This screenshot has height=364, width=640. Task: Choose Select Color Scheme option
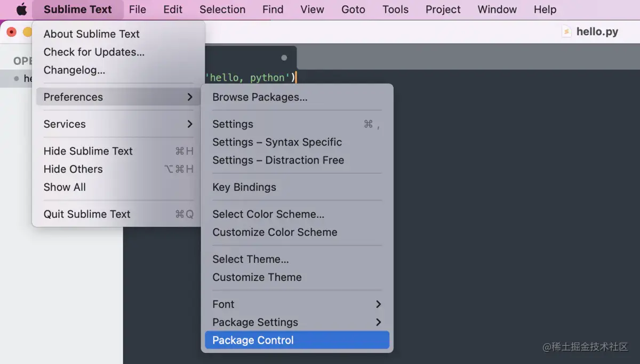coord(268,214)
